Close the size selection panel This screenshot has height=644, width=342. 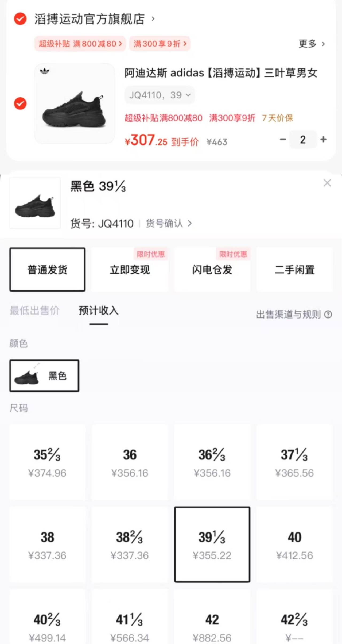tap(327, 183)
